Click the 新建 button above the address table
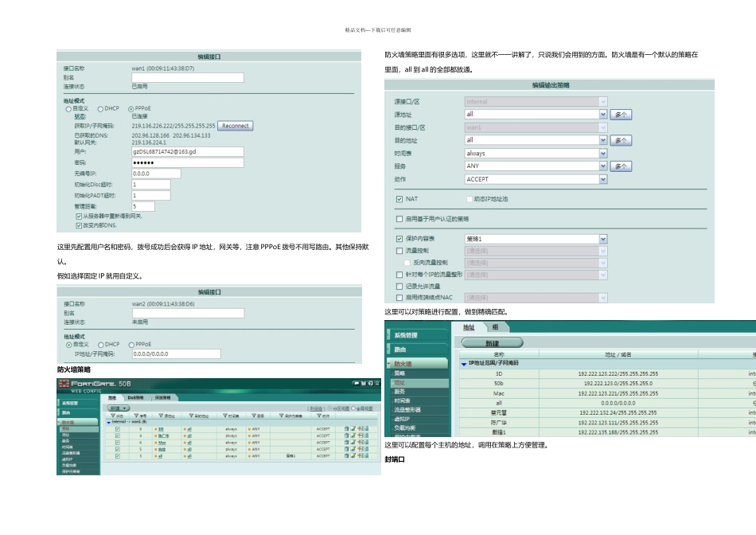This screenshot has height=535, width=756. point(493,342)
